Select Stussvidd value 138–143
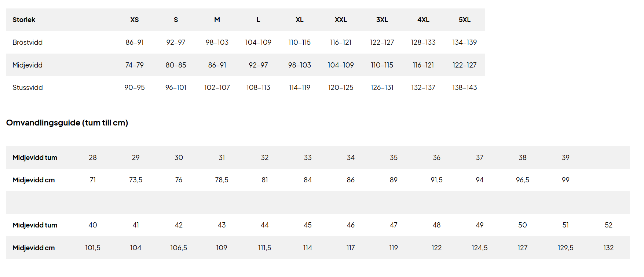Image resolution: width=644 pixels, height=277 pixels. coord(464,88)
